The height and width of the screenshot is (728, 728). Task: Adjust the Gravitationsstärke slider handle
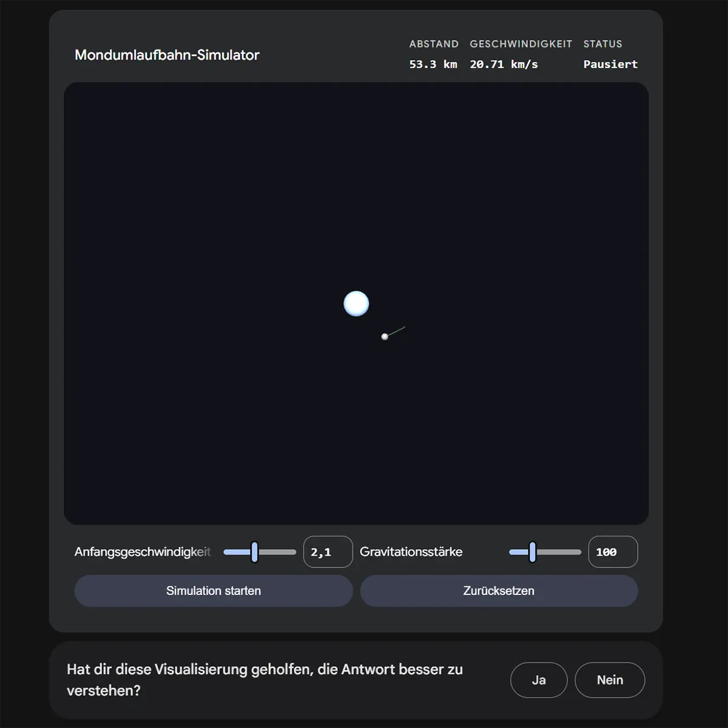pos(532,551)
